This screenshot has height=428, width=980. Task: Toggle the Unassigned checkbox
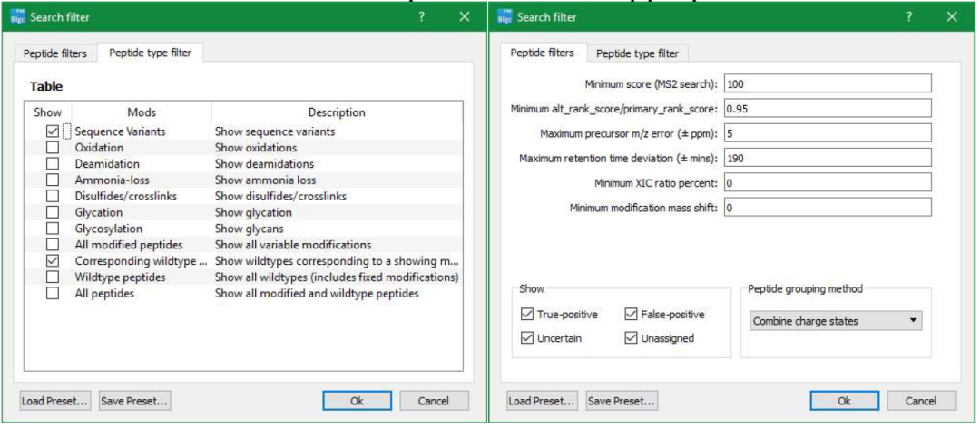click(x=631, y=338)
